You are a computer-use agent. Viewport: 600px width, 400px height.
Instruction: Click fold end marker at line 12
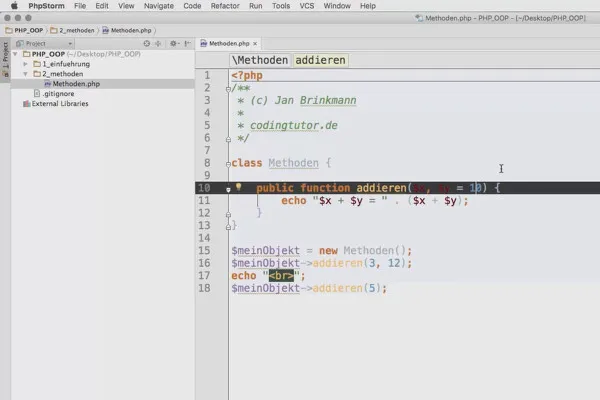(x=228, y=215)
